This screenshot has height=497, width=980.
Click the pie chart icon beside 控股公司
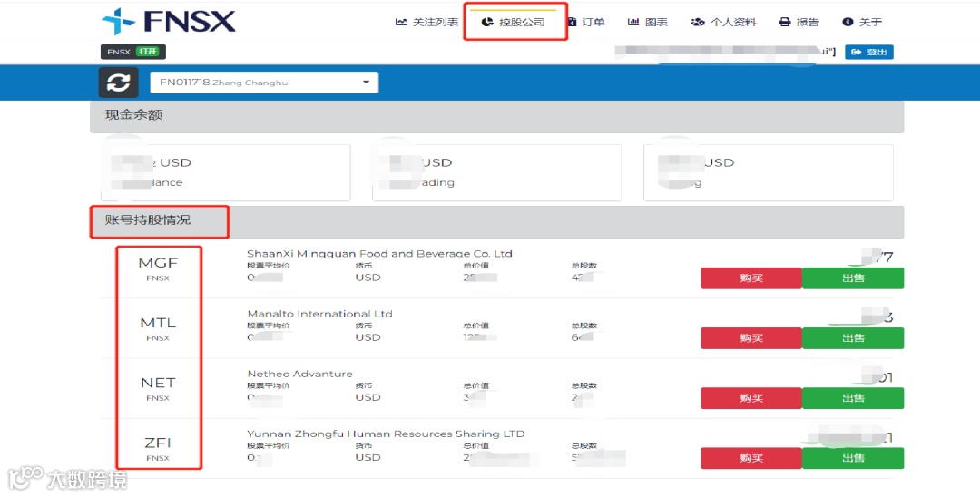point(487,22)
